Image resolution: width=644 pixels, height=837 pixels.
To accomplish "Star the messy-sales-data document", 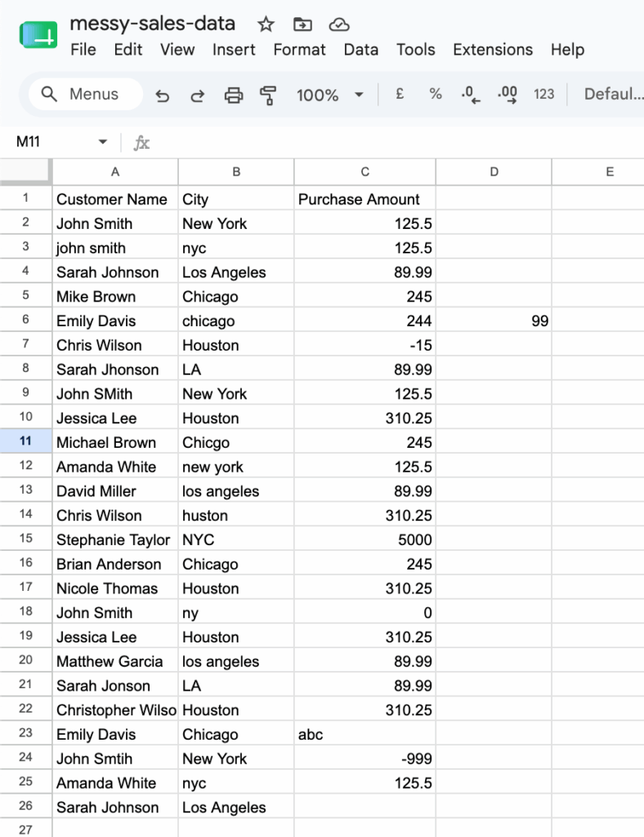I will point(266,25).
